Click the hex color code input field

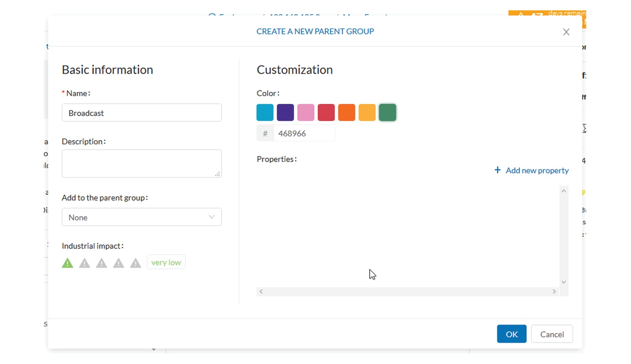[x=304, y=134]
